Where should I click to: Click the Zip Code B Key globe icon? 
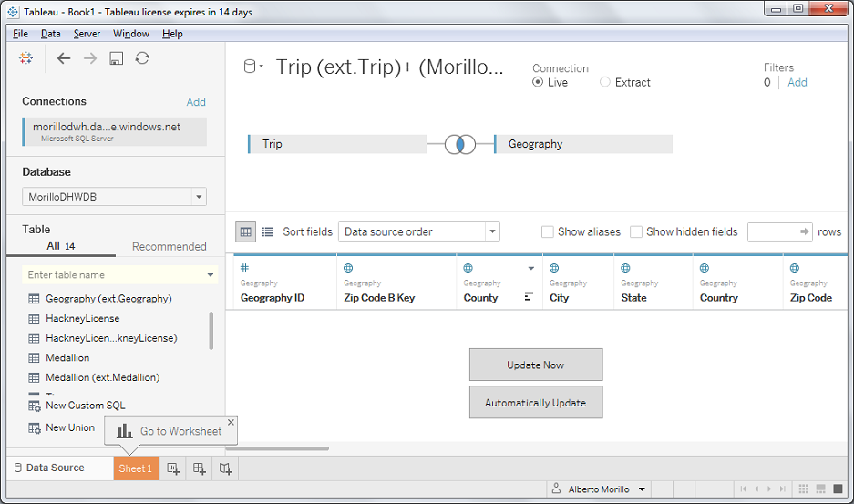348,268
